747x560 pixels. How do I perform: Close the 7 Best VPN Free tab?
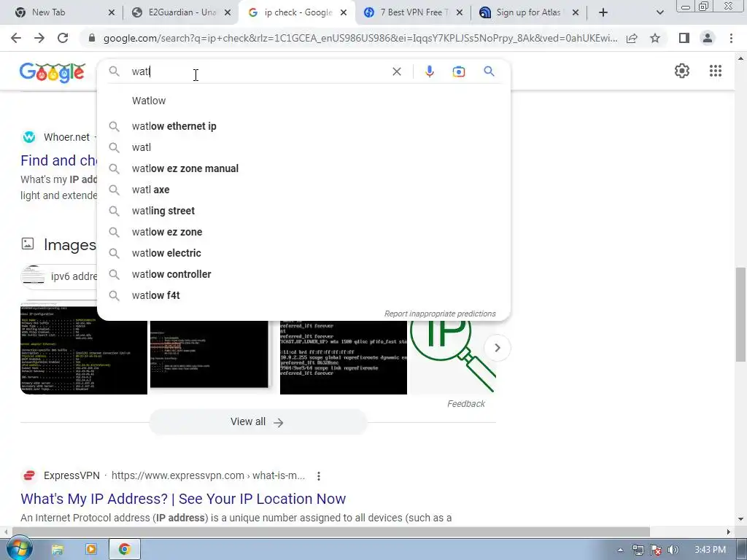coord(460,12)
